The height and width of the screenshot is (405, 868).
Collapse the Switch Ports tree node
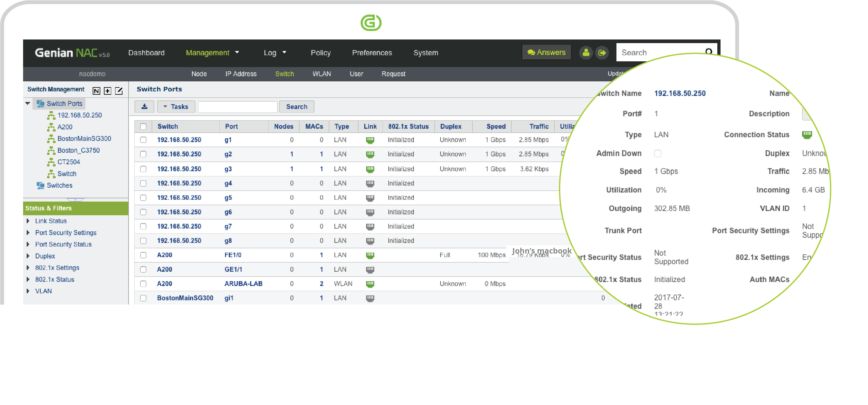[x=28, y=103]
